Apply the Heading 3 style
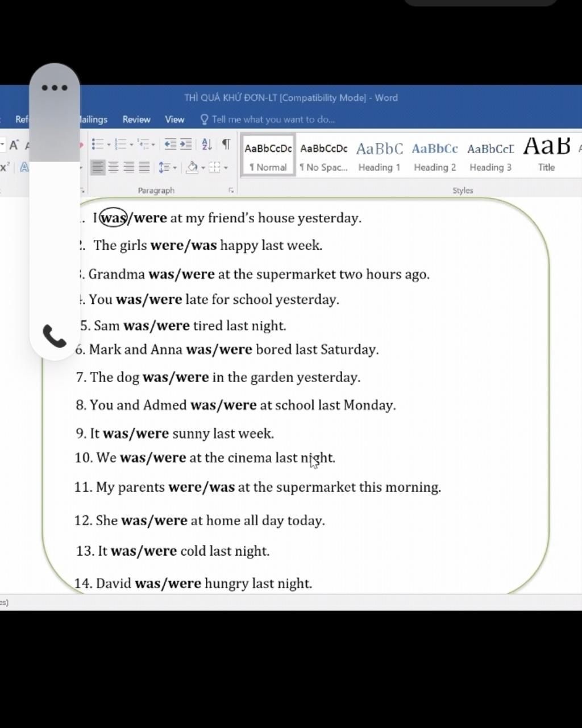 click(490, 155)
